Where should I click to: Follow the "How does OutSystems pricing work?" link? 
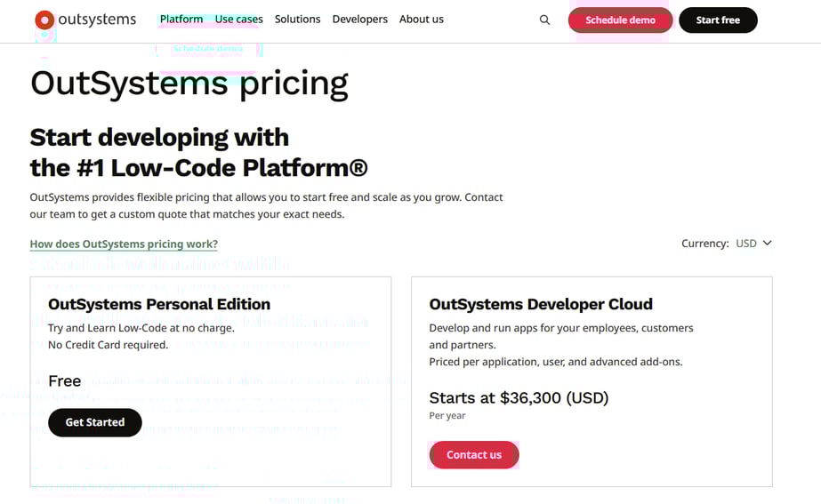point(124,244)
